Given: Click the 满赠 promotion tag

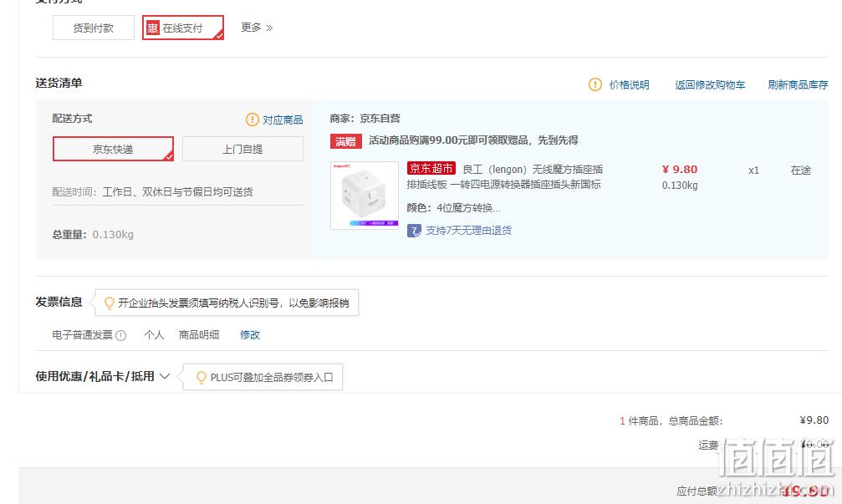Looking at the screenshot, I should (x=346, y=141).
